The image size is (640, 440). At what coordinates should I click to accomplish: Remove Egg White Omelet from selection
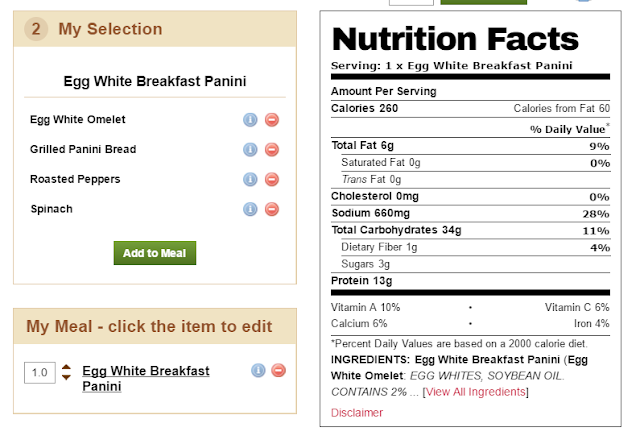click(x=271, y=120)
